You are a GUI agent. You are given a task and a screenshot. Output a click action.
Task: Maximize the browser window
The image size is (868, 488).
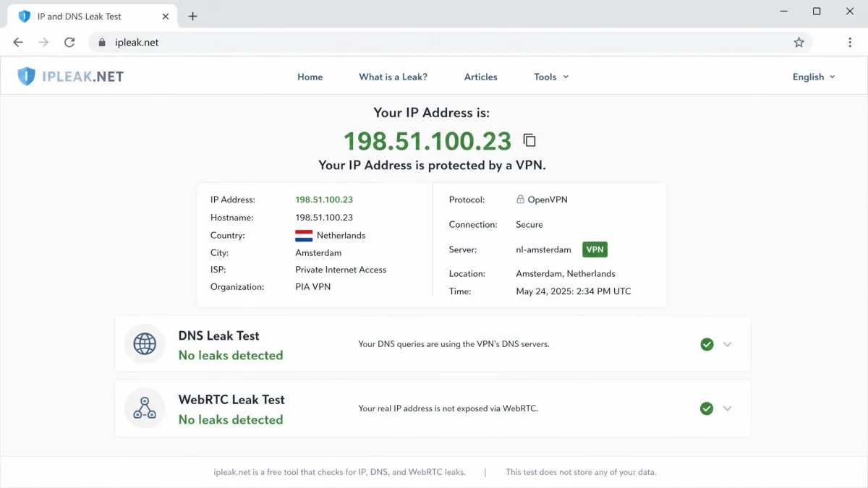pos(817,12)
